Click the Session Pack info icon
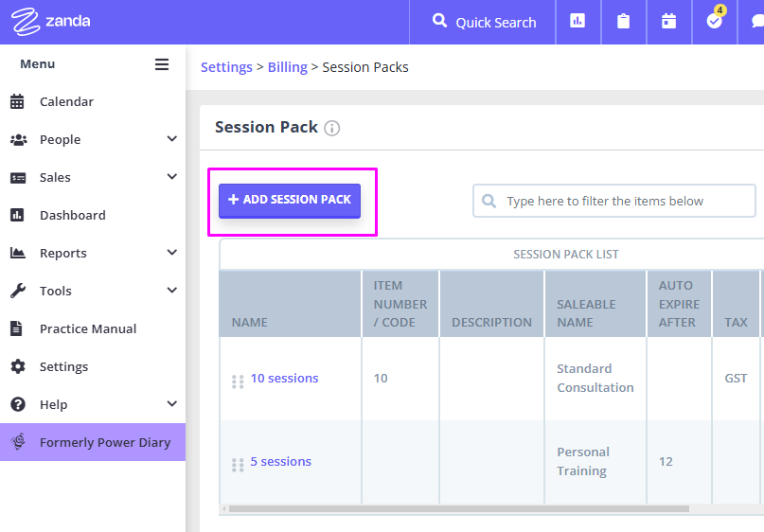The image size is (764, 532). (331, 128)
